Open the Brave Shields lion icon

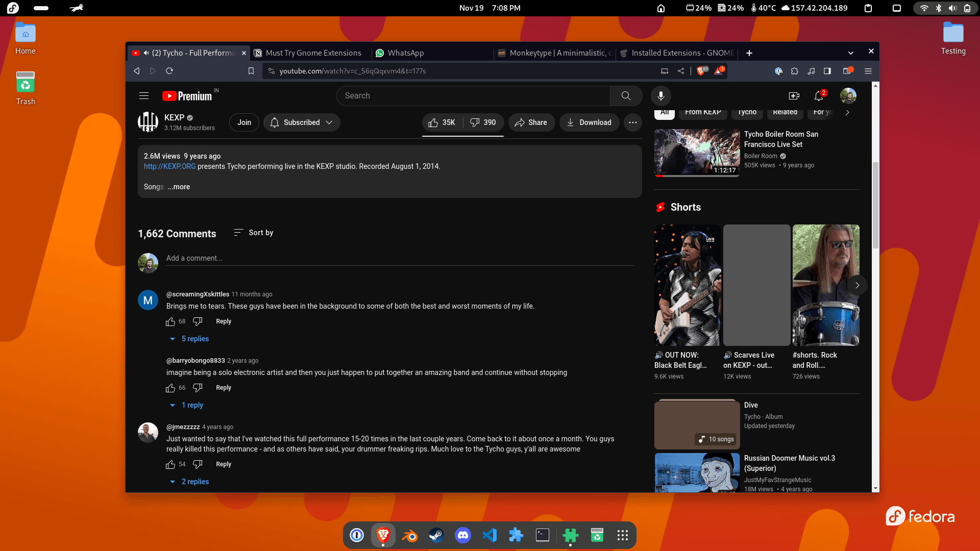tap(701, 71)
